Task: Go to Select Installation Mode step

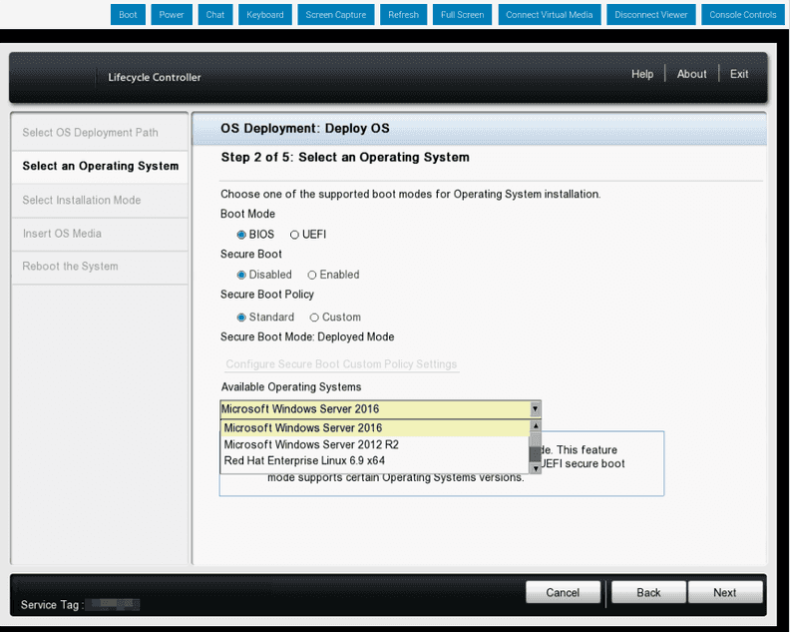Action: click(x=100, y=200)
